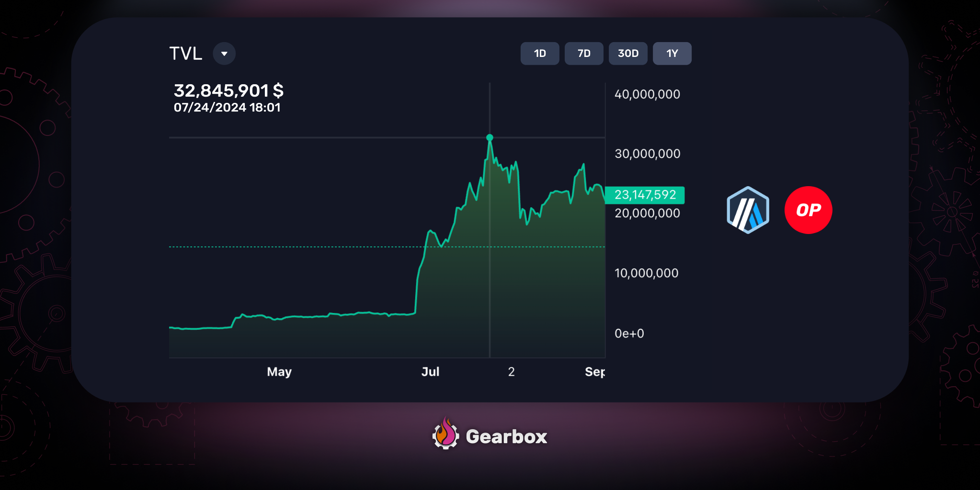Click the 0e+0 y-axis label
This screenshot has width=980, height=490.
(x=629, y=334)
